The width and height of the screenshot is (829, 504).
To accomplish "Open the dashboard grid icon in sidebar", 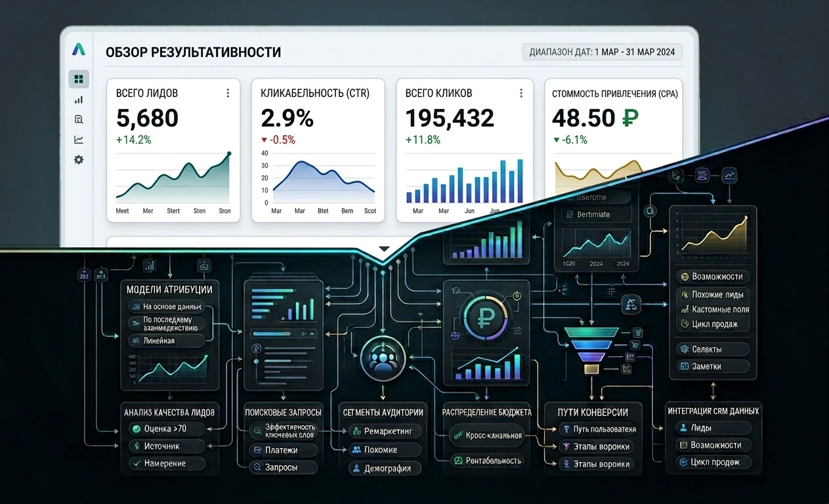I will (79, 79).
